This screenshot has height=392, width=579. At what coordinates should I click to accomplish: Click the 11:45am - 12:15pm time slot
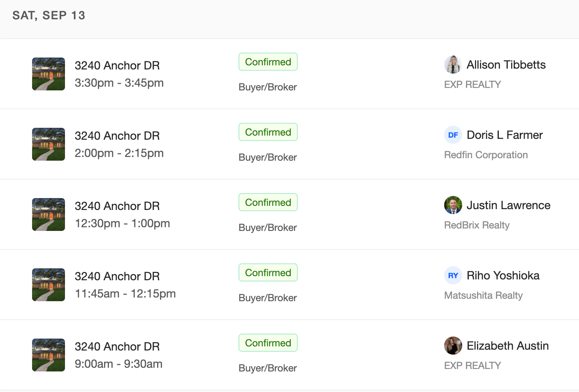click(125, 294)
